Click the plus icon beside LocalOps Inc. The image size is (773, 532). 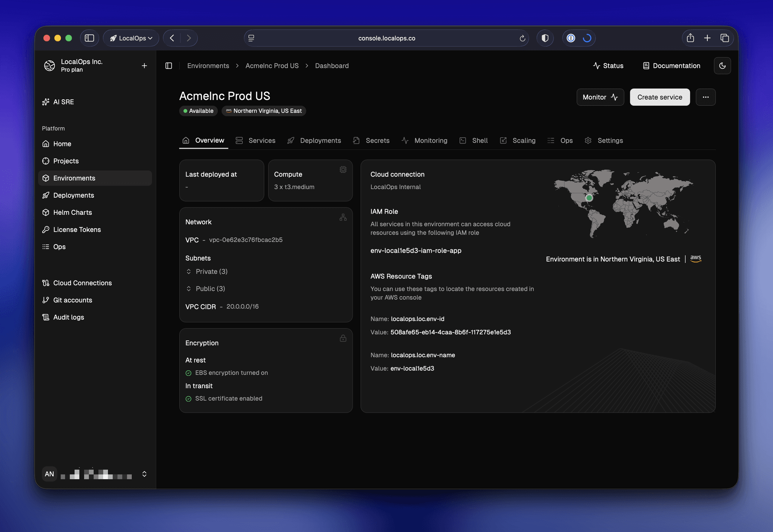coord(144,66)
